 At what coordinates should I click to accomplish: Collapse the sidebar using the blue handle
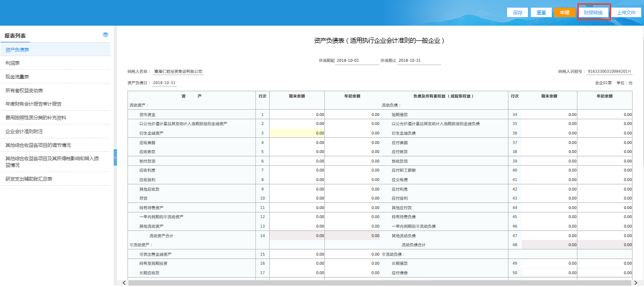(x=115, y=158)
